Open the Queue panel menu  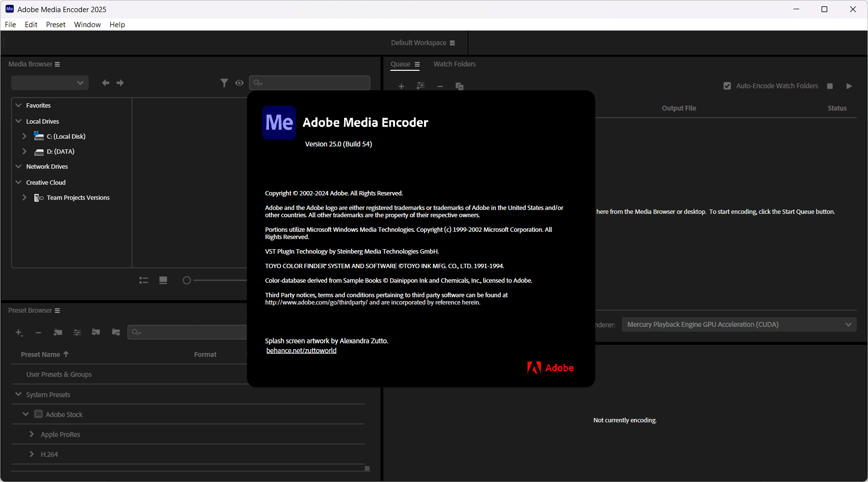coord(417,64)
